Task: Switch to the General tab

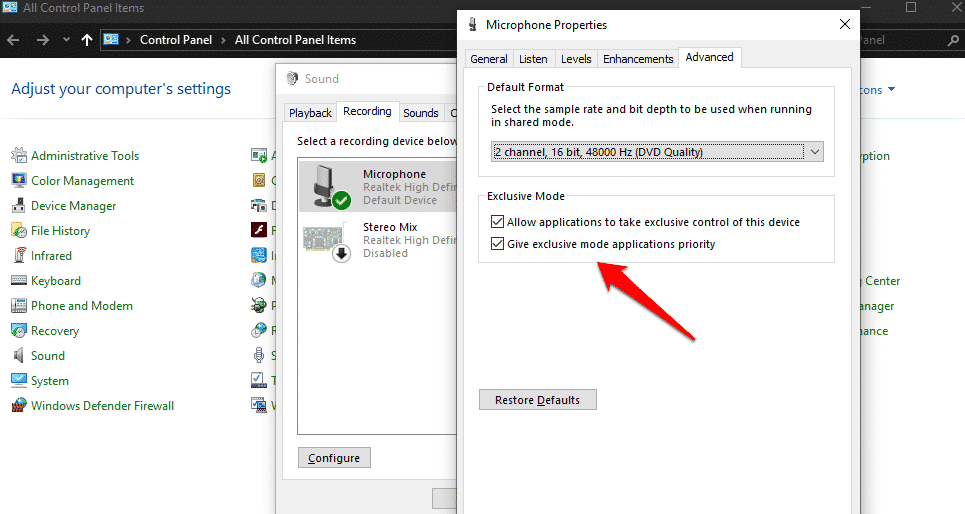Action: [489, 59]
